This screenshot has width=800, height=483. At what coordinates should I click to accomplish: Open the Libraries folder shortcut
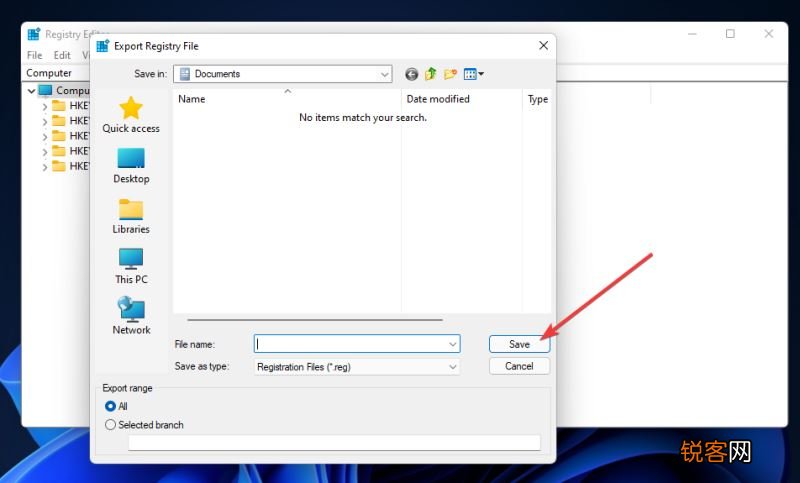coord(131,216)
